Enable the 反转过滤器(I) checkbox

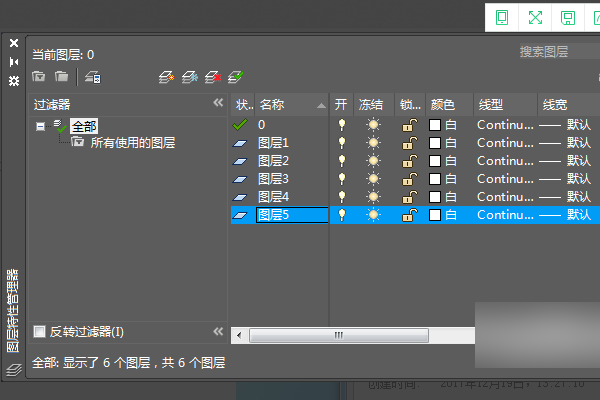click(39, 331)
